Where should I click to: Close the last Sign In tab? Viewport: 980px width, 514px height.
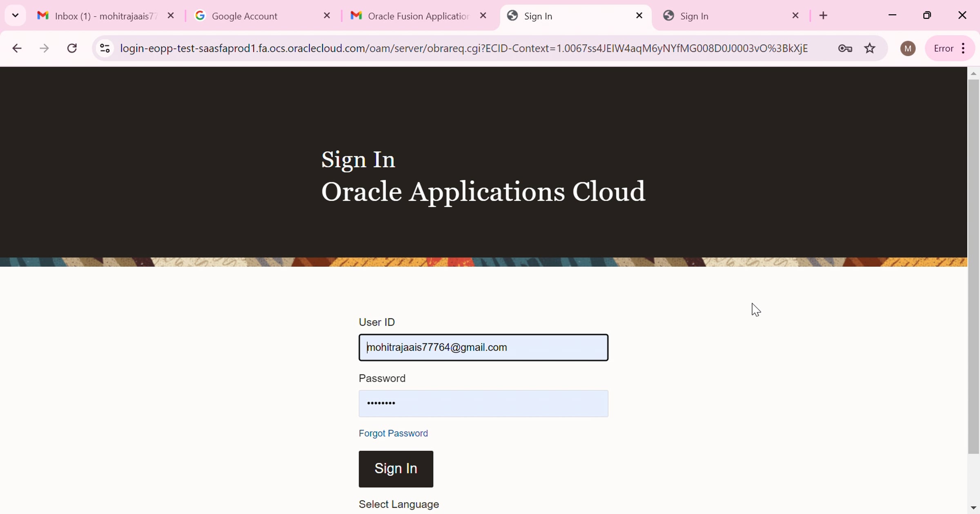click(795, 16)
